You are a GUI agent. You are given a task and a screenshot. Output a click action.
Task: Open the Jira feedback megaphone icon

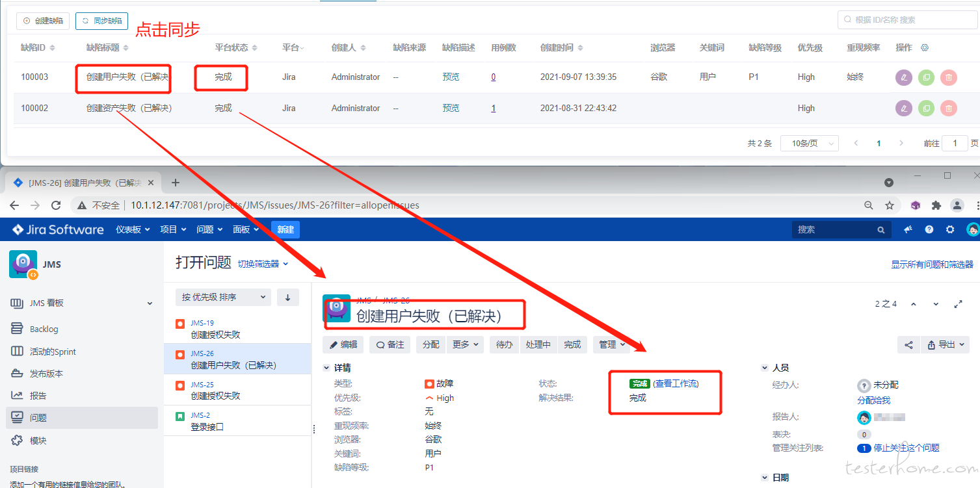pos(908,229)
